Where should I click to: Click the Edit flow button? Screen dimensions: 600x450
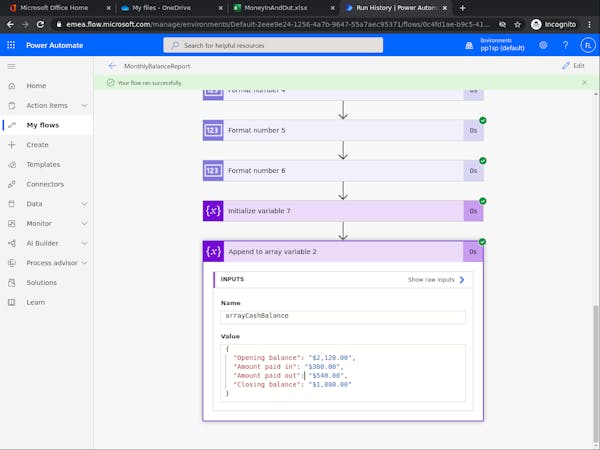pos(573,66)
